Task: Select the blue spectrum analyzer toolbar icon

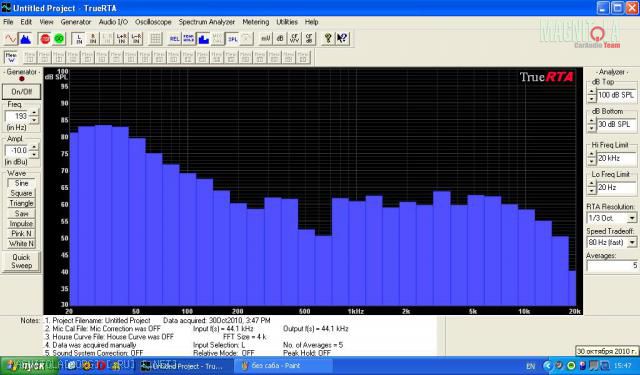Action: click(25, 39)
